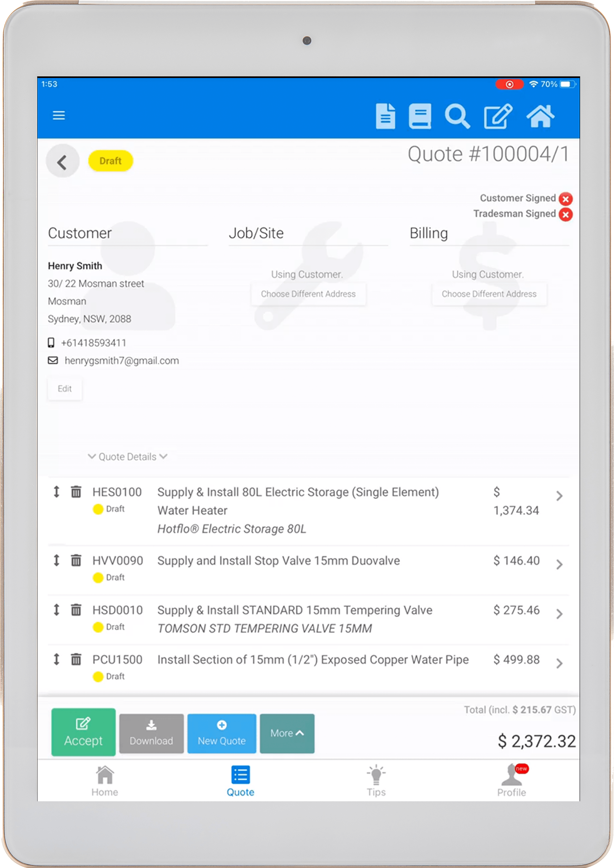The image size is (614, 868).
Task: Expand the Quote Details section
Action: 128,457
